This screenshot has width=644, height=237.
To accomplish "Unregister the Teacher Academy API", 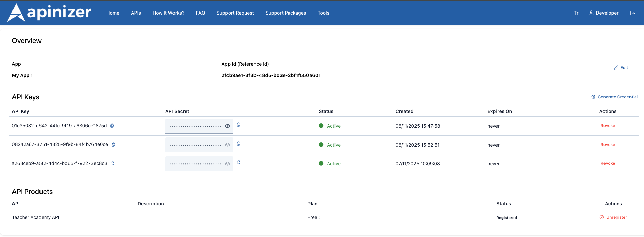I will [x=613, y=217].
